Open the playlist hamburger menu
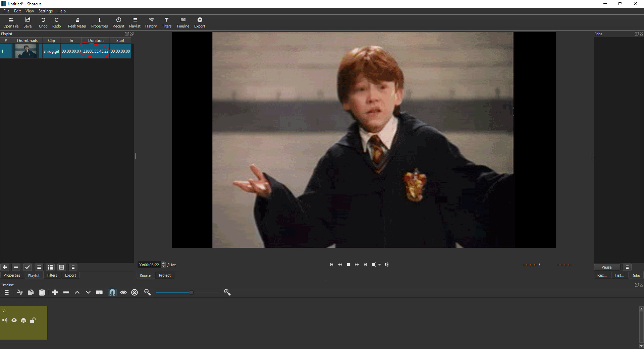Viewport: 644px width, 349px height. tap(73, 267)
